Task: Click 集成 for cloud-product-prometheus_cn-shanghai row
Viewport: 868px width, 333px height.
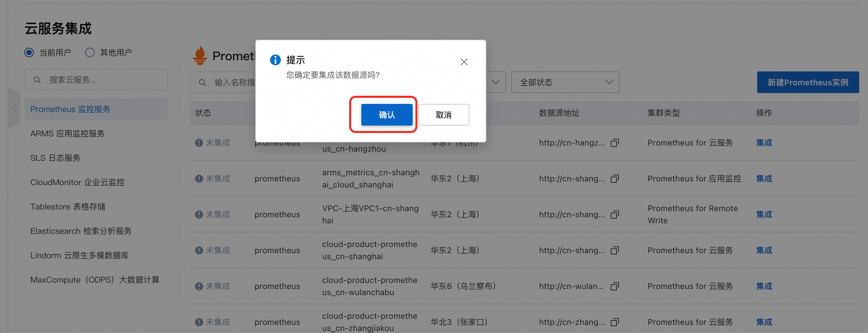Action: point(764,250)
